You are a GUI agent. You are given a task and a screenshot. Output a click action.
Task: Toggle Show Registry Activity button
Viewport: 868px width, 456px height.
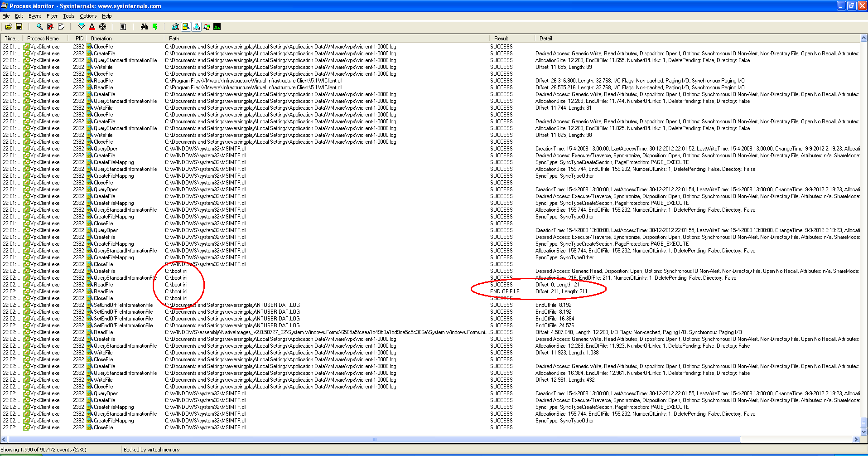[x=175, y=27]
